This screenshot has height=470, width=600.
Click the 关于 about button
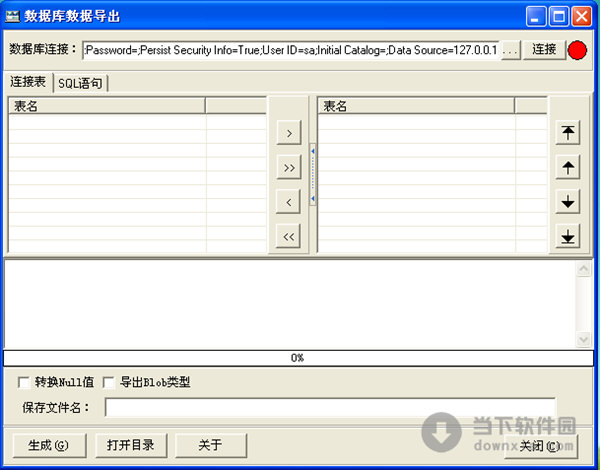pos(211,445)
